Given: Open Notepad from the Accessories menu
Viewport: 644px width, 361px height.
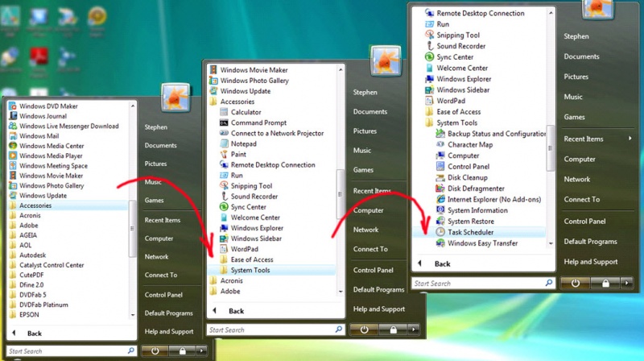Looking at the screenshot, I should pos(243,144).
